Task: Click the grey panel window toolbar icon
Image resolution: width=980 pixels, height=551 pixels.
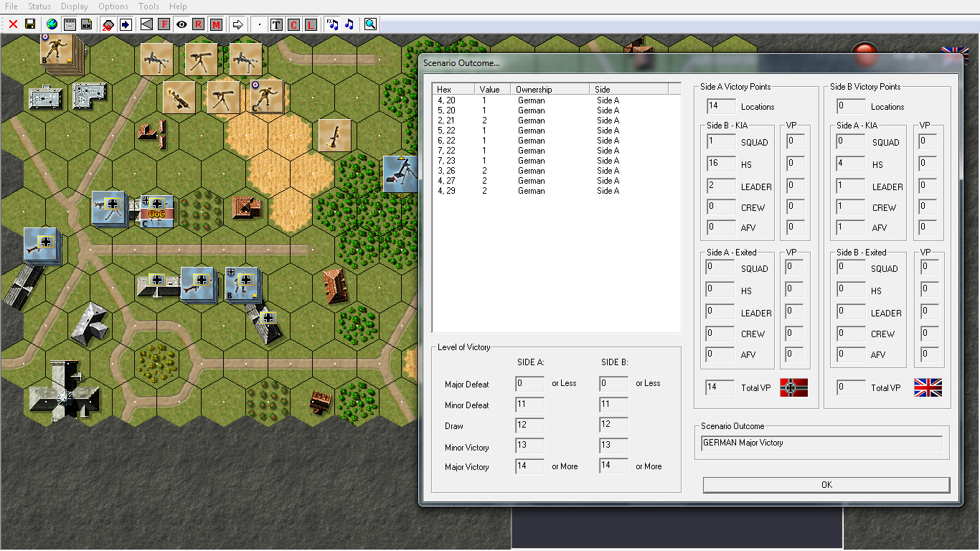Action: click(70, 24)
